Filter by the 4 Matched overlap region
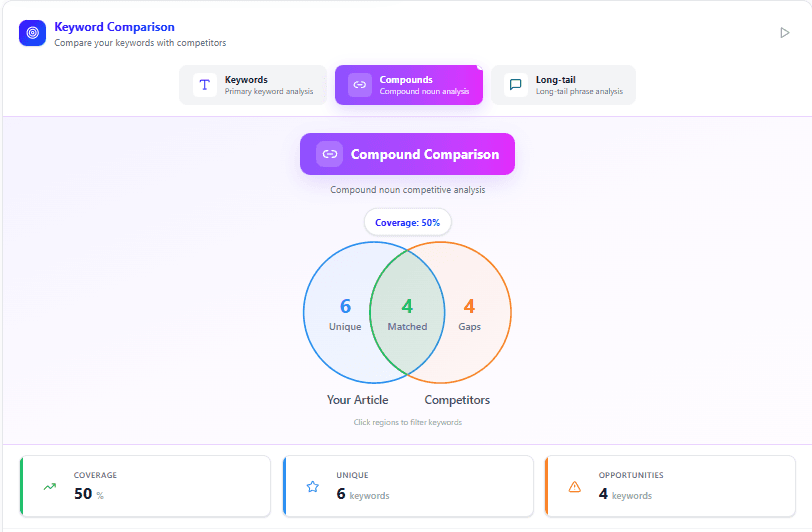The height and width of the screenshot is (532, 812). click(407, 313)
